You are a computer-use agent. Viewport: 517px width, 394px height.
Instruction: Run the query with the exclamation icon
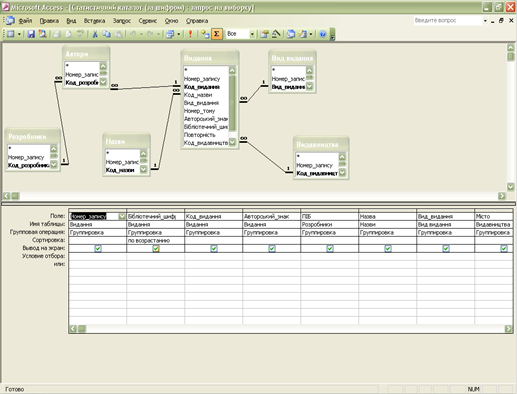click(190, 34)
